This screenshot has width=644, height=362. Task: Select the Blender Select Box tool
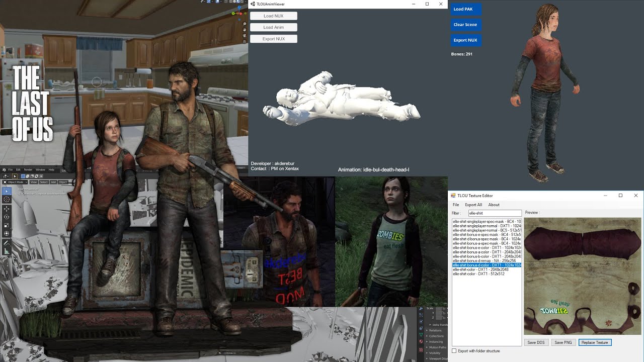[7, 191]
